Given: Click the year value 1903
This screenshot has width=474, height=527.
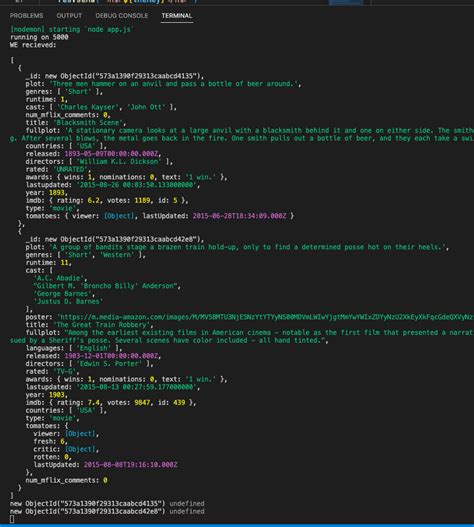Looking at the screenshot, I should coord(56,395).
